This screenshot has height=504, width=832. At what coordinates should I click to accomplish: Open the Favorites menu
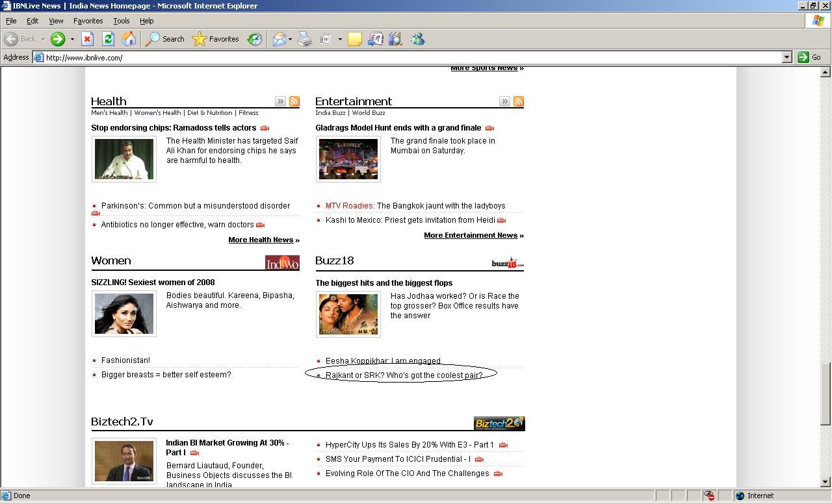[x=88, y=21]
